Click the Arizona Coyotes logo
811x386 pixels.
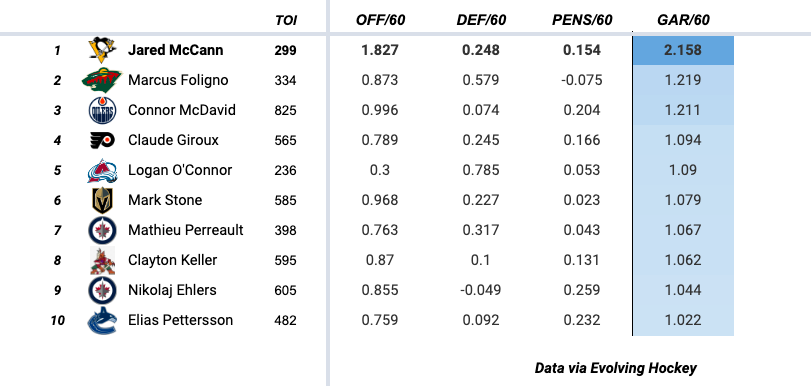[102, 260]
